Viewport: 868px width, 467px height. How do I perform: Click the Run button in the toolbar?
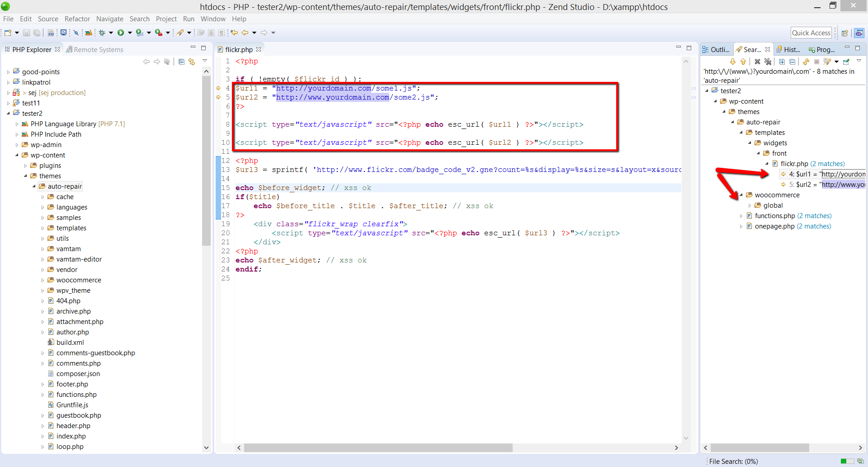point(121,33)
